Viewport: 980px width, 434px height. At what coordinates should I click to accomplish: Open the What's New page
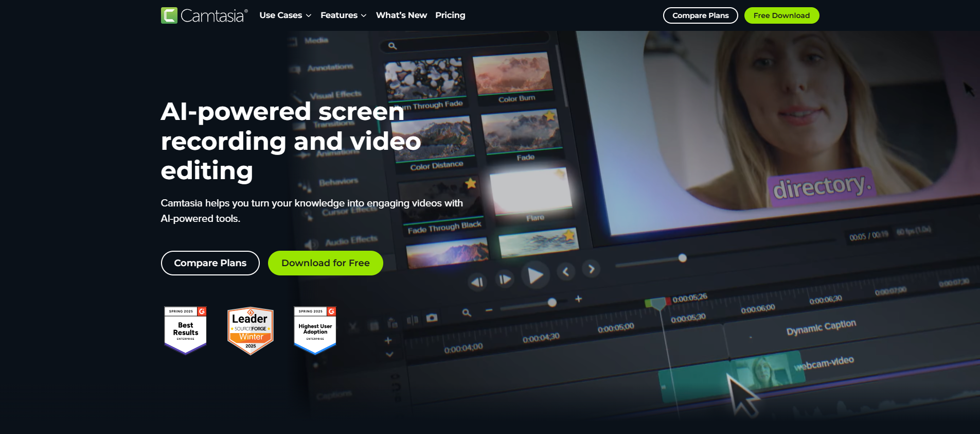click(x=401, y=15)
